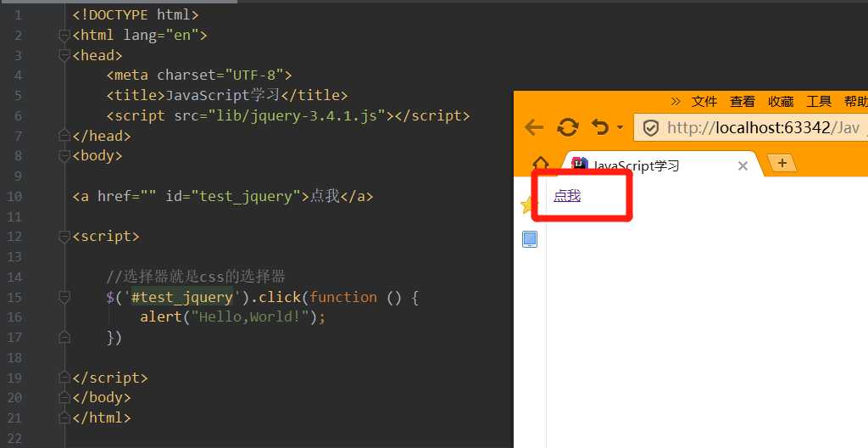The width and height of the screenshot is (868, 448).
Task: Collapse the body tag fold on line 8
Action: (64, 156)
